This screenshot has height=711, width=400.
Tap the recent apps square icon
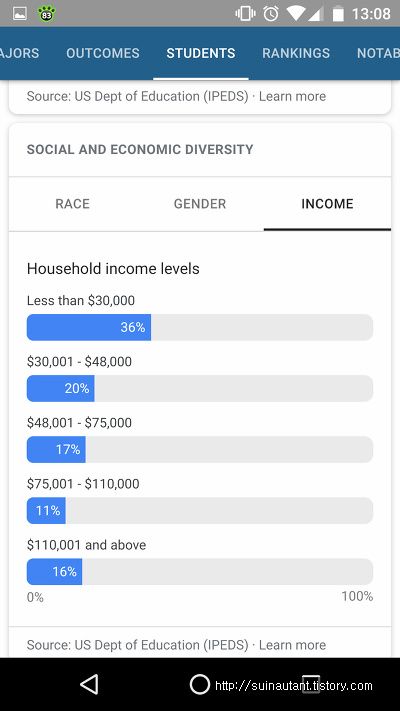coord(311,684)
